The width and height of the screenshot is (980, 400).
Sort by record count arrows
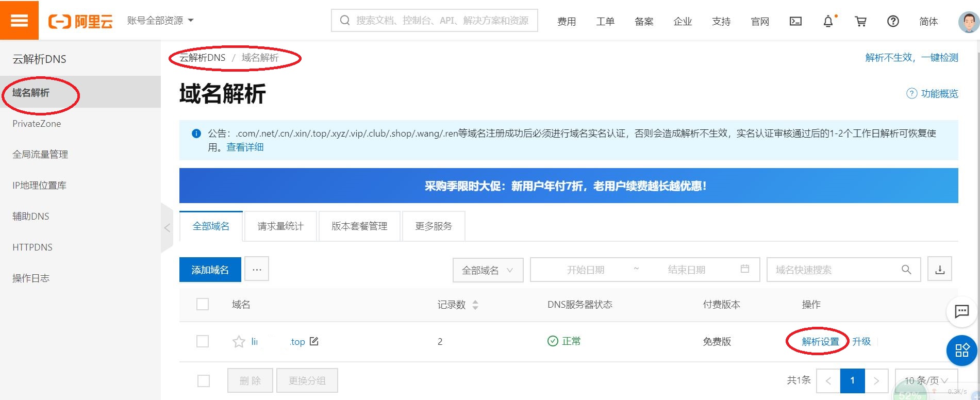click(475, 305)
